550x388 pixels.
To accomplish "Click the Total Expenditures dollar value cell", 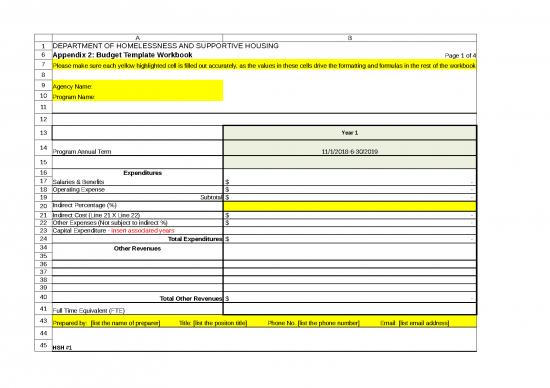I will 350,239.
